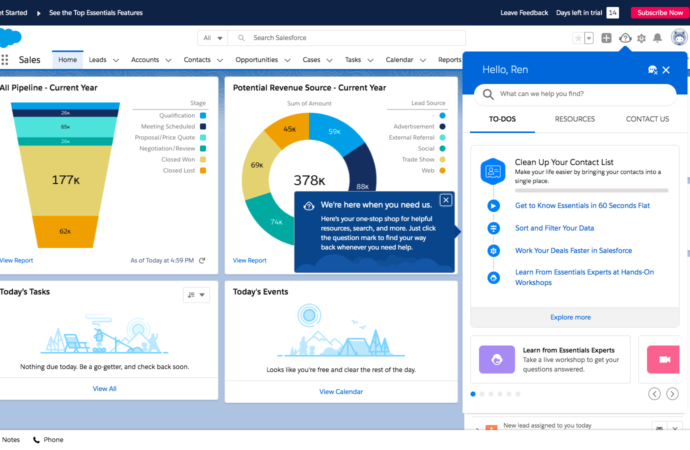Click the favorites star icon

[578, 38]
